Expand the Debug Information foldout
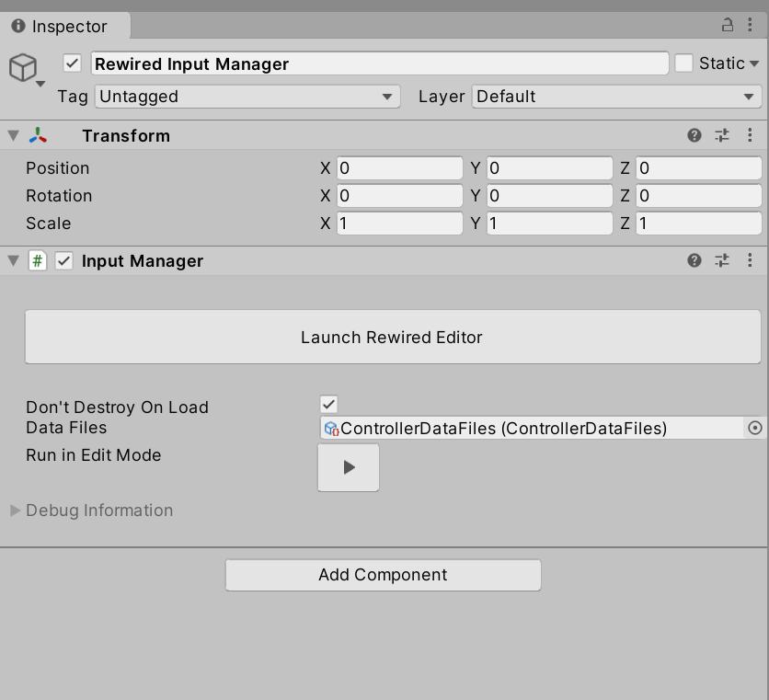Screen dimensions: 769x700 pyautogui.click(x=16, y=511)
